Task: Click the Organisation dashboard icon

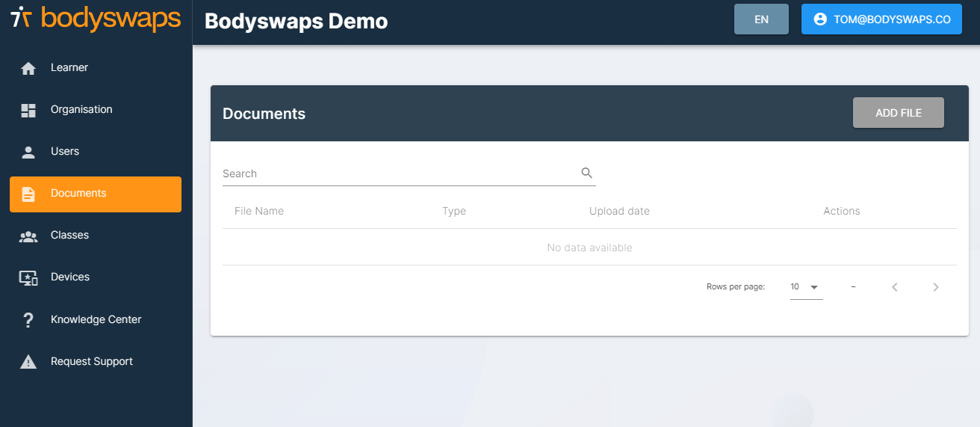Action: 28,110
